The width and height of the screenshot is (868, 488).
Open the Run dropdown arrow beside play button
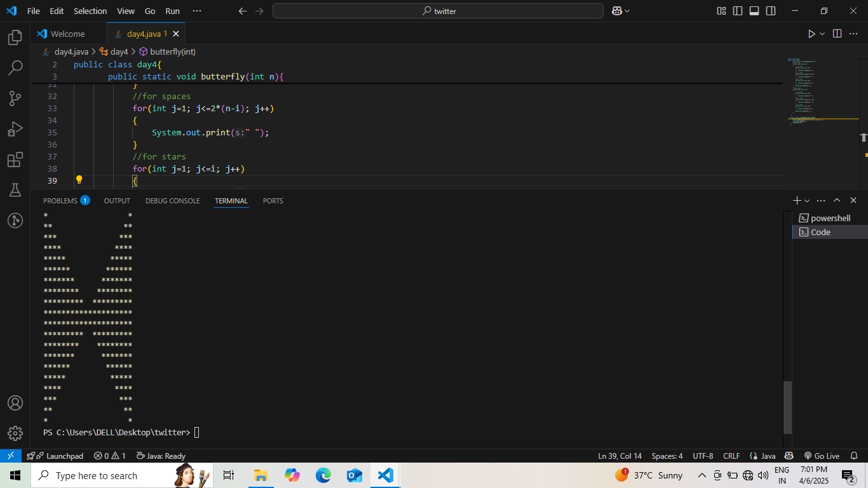coord(822,34)
